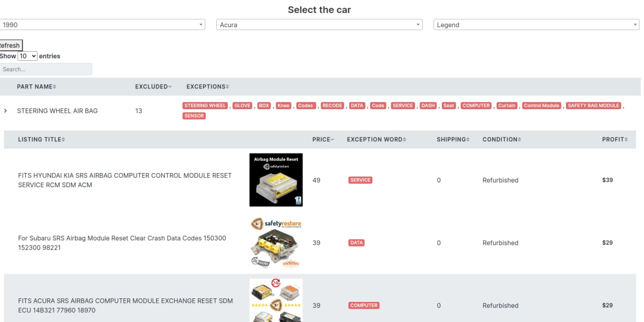Click Refurbished condition in Acura row
Viewport: 644px width, 322px height.
pyautogui.click(x=500, y=305)
